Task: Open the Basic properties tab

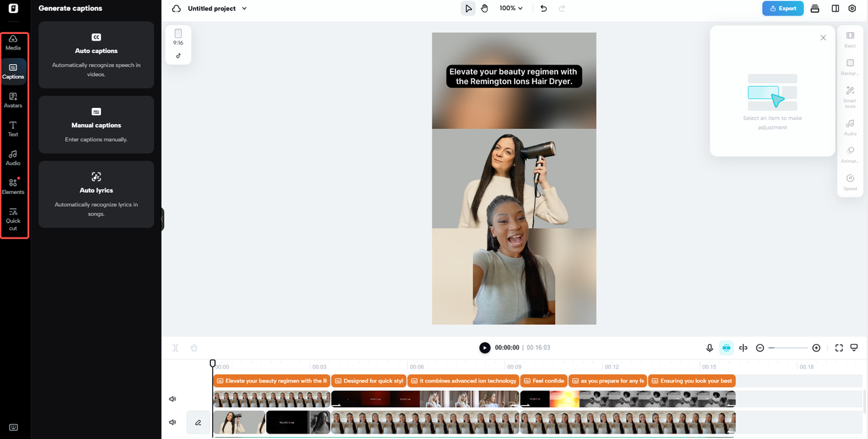Action: (850, 39)
